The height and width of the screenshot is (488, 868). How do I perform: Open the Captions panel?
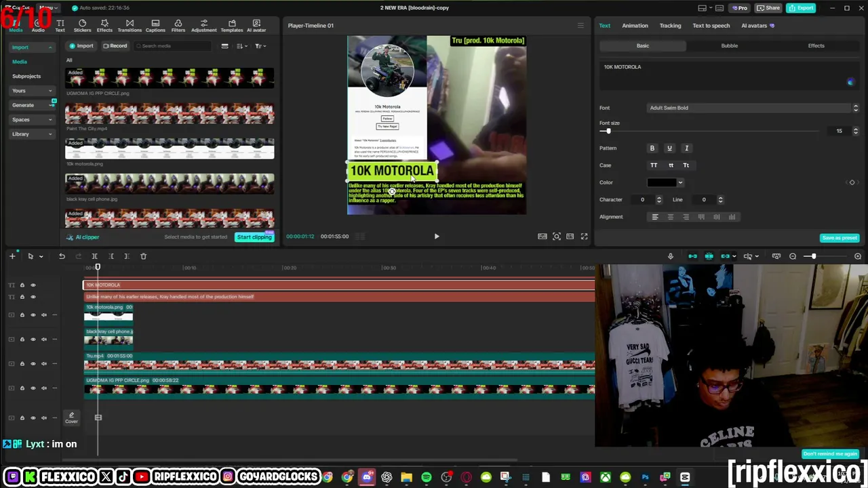click(x=155, y=26)
